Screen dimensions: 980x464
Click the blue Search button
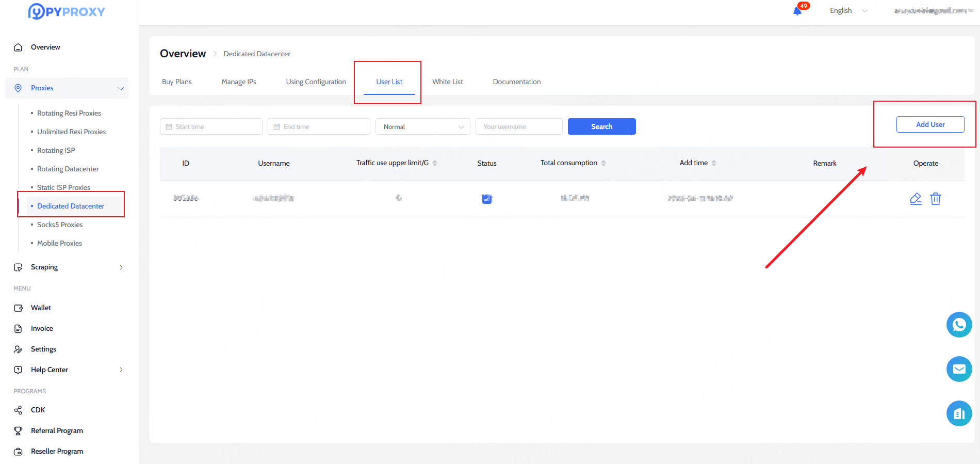point(601,126)
